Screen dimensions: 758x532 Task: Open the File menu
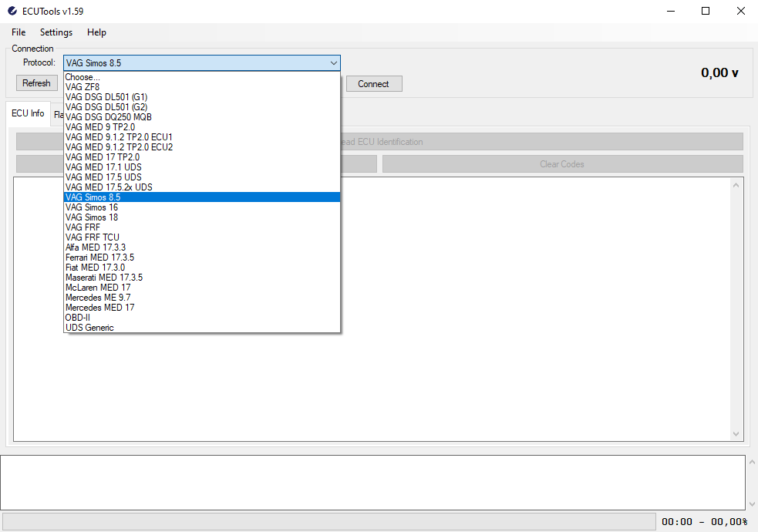pyautogui.click(x=19, y=32)
